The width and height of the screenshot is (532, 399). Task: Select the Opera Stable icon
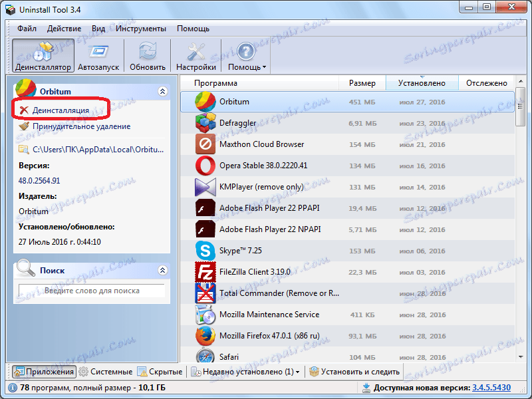point(205,166)
